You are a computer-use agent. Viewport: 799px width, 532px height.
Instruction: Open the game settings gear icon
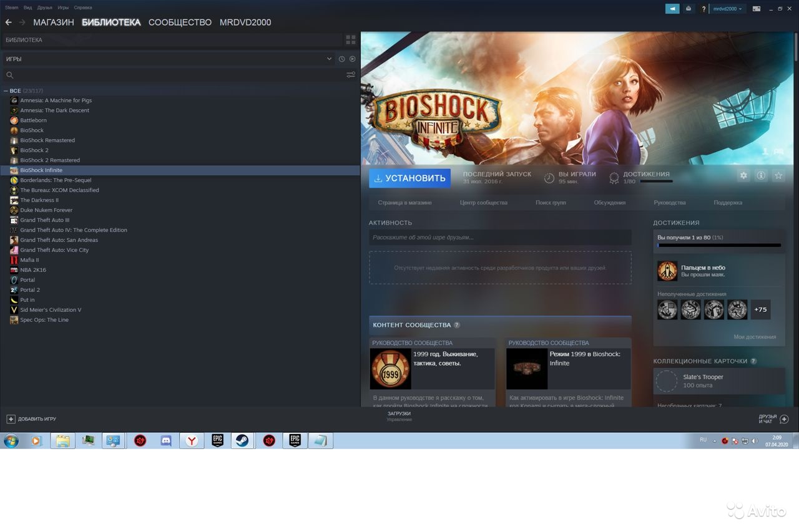click(743, 176)
